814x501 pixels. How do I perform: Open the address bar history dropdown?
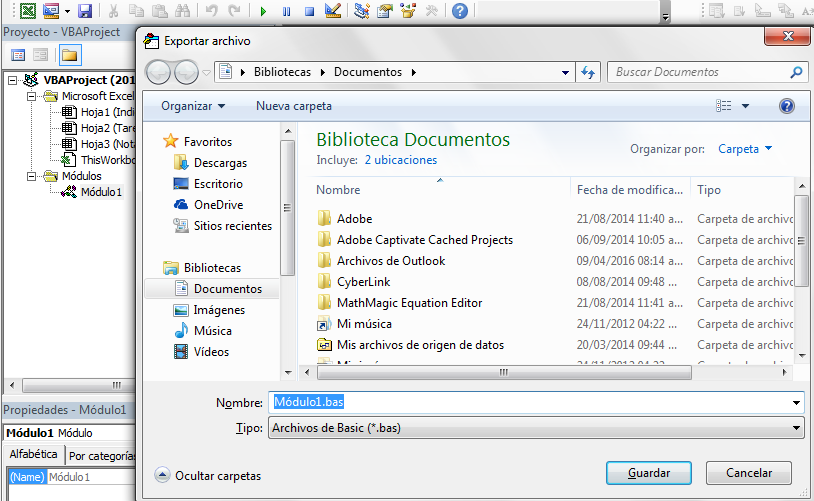tap(565, 73)
